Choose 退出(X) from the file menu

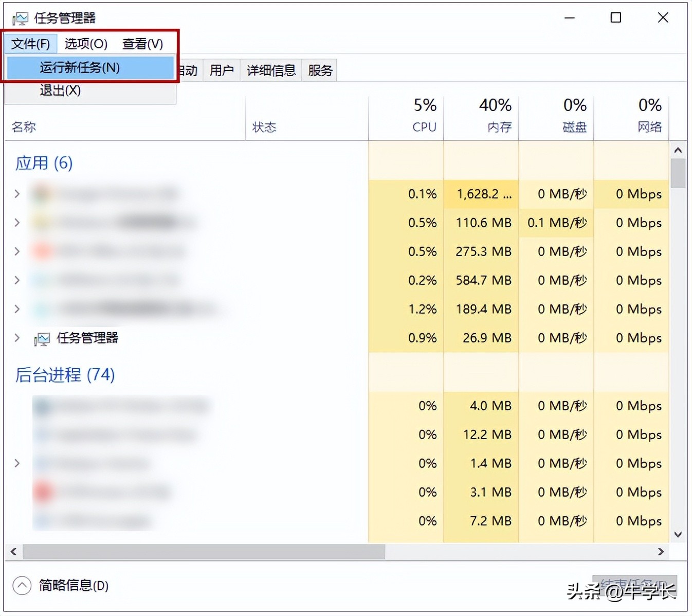click(x=90, y=90)
